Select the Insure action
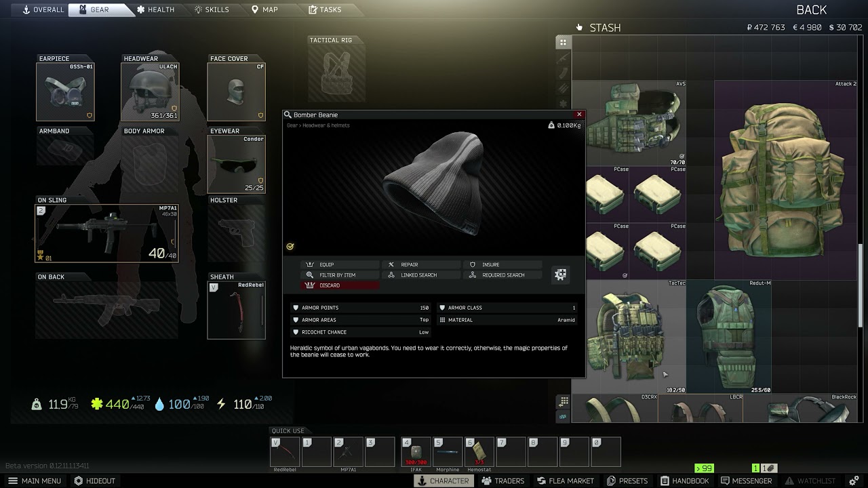Image resolution: width=868 pixels, height=488 pixels. point(502,264)
